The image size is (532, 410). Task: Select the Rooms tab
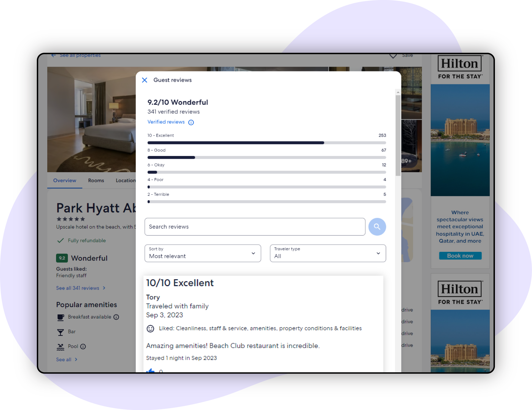(x=95, y=180)
